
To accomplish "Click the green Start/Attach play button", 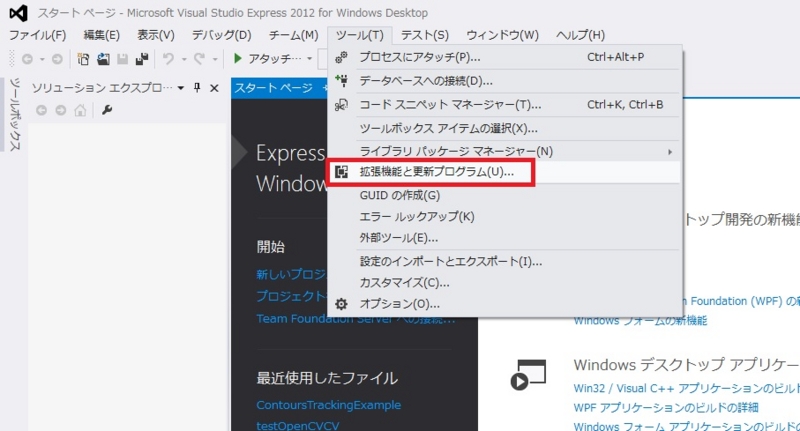I will [x=237, y=59].
